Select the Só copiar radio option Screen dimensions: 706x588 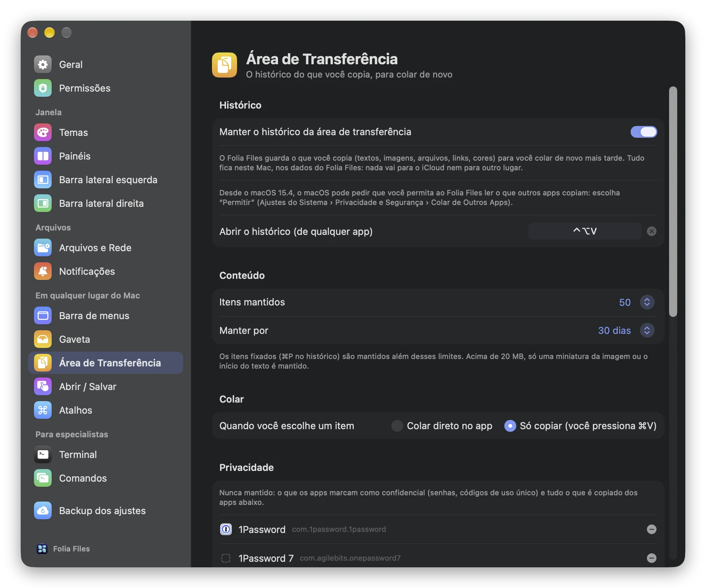click(x=510, y=426)
